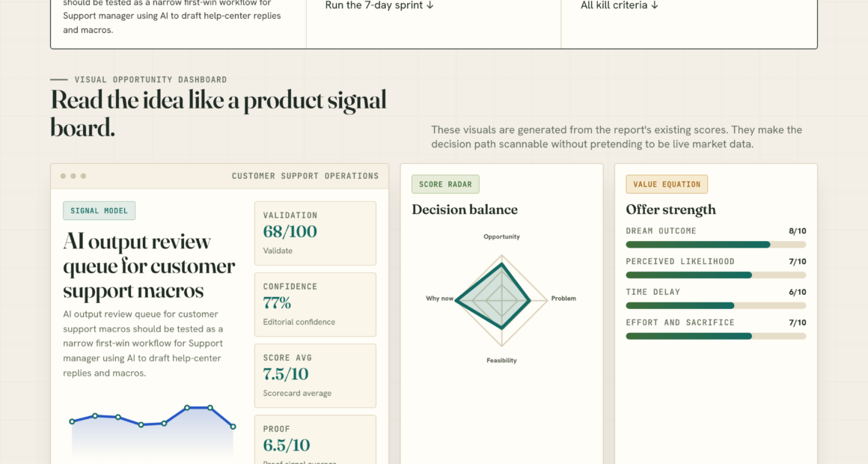Click the Why now axis label
Image resolution: width=868 pixels, height=464 pixels.
click(439, 299)
